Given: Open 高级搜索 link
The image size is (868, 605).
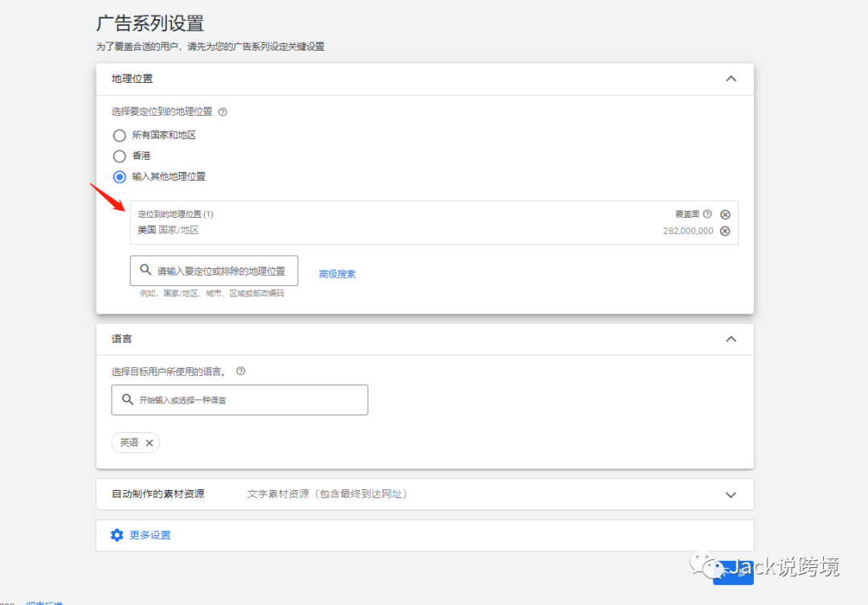Looking at the screenshot, I should coord(337,273).
